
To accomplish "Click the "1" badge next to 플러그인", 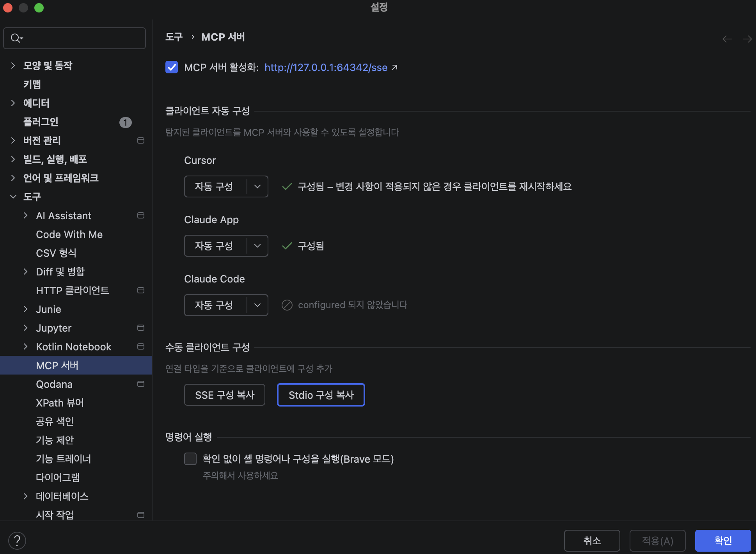I will pos(125,122).
